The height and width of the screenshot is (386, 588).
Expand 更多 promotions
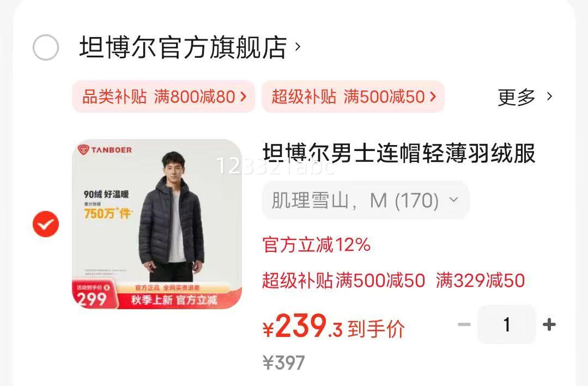[x=517, y=97]
